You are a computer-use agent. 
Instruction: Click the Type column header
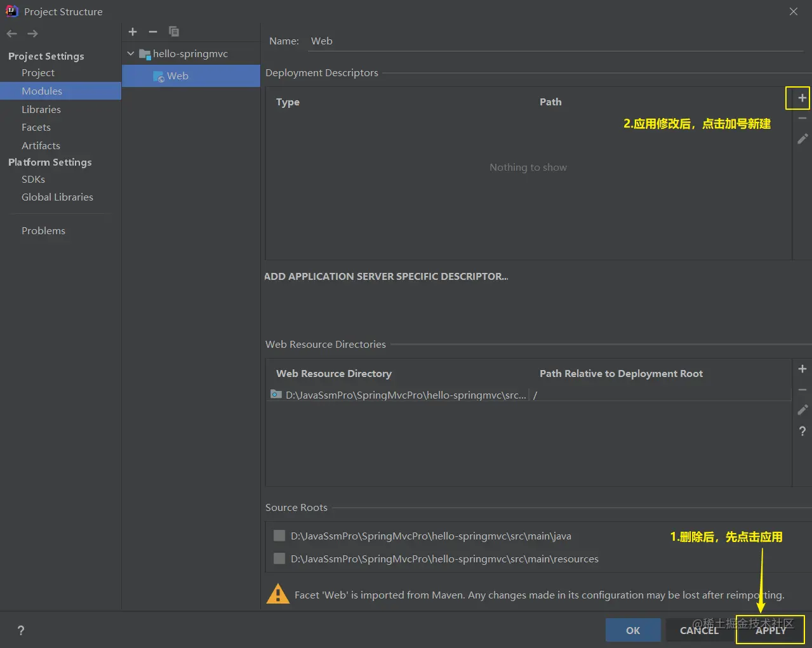tap(288, 102)
